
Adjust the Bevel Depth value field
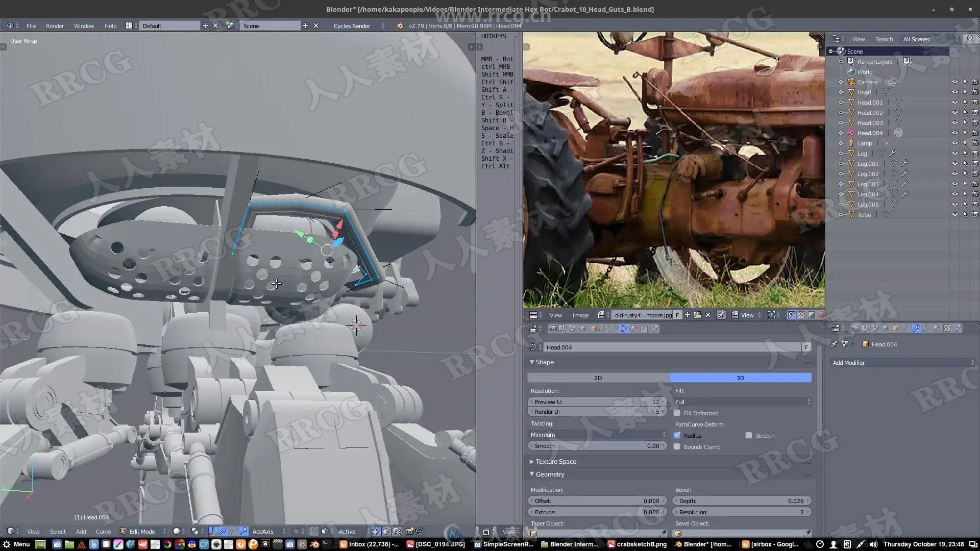click(x=742, y=501)
